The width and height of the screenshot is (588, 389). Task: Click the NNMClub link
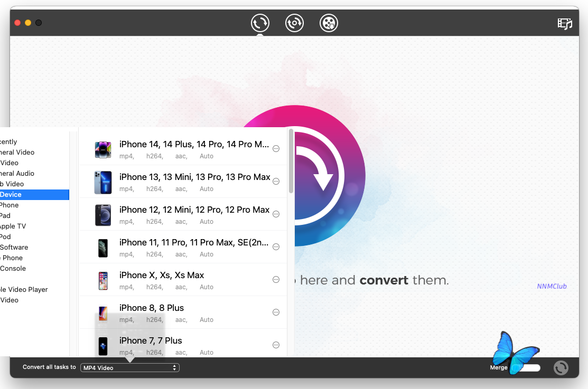552,286
